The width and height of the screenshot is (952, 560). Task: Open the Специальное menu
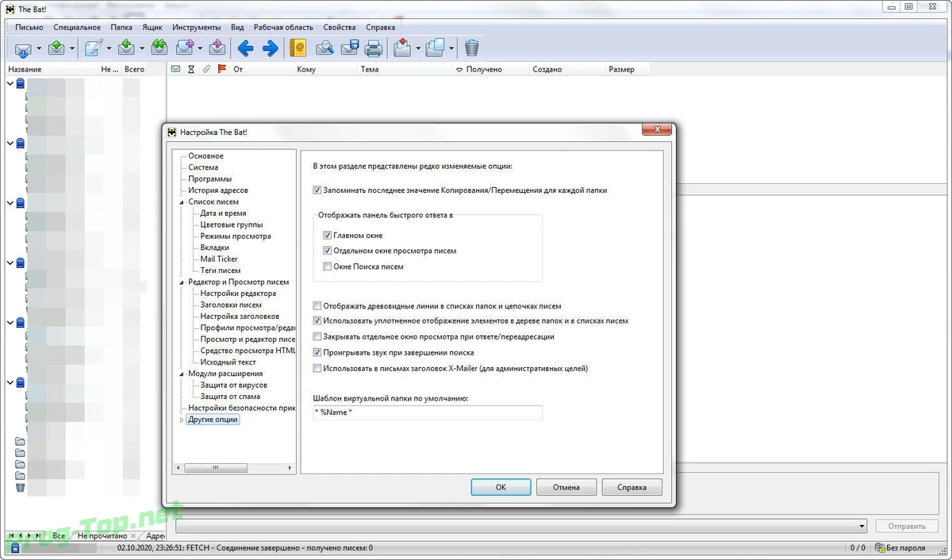(77, 27)
